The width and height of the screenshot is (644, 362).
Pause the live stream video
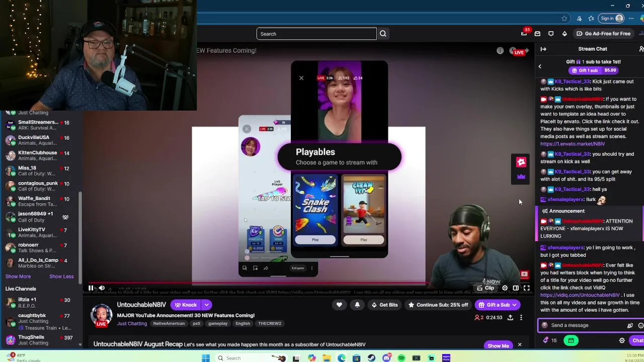point(91,288)
